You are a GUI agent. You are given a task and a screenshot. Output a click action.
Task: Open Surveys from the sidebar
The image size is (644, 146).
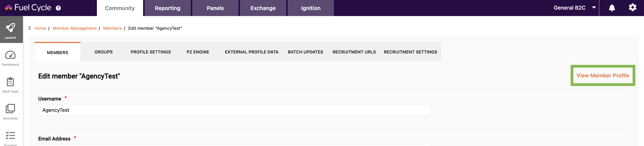(10, 138)
